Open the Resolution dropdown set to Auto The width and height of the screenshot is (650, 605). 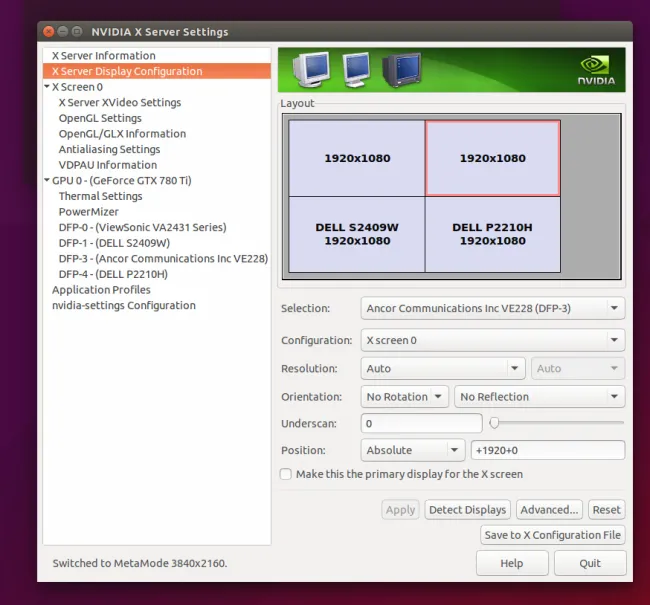pos(443,368)
